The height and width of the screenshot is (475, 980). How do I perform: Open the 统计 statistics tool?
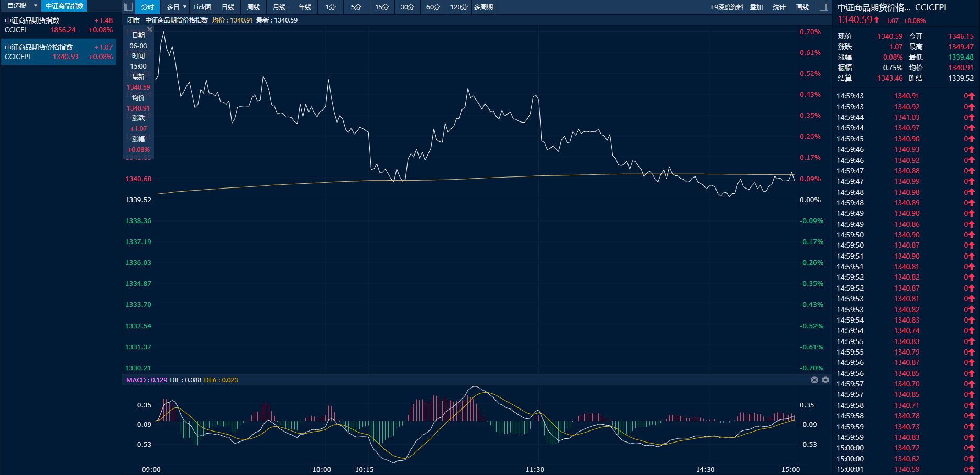pyautogui.click(x=779, y=7)
